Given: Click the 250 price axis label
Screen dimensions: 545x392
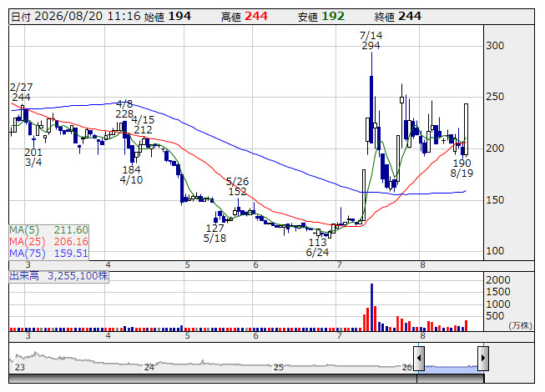Looking at the screenshot, I should pos(495,97).
